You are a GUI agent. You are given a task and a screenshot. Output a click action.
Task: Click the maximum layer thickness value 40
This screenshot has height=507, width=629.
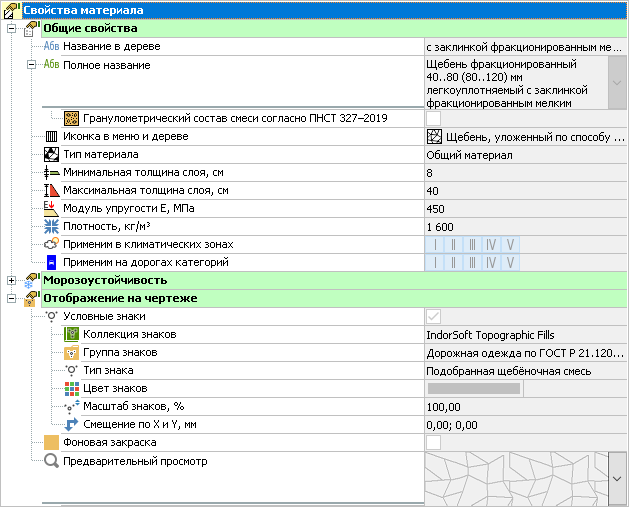coord(526,191)
